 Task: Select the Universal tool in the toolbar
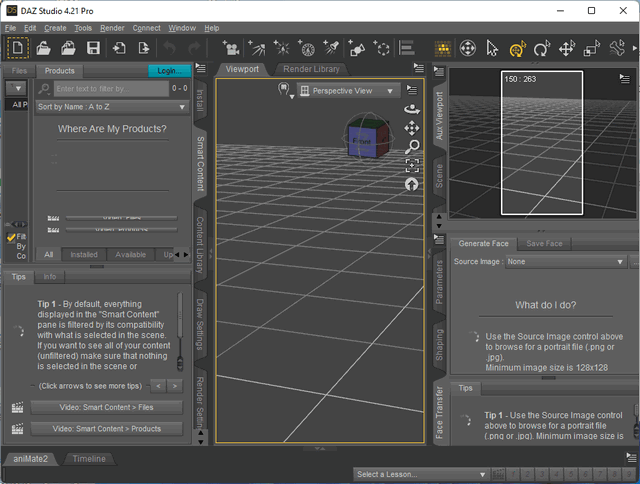coord(517,48)
